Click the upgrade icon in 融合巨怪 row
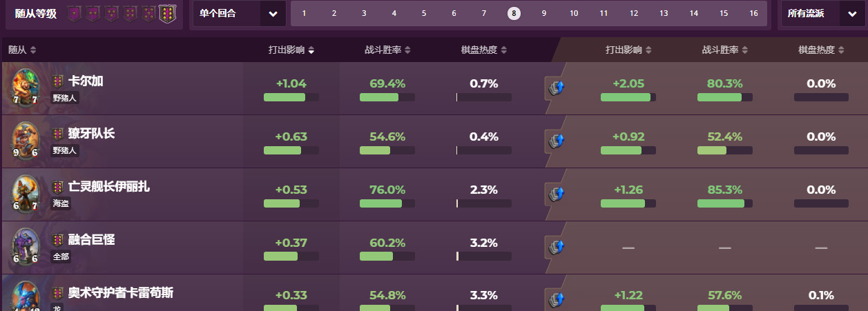 [557, 247]
